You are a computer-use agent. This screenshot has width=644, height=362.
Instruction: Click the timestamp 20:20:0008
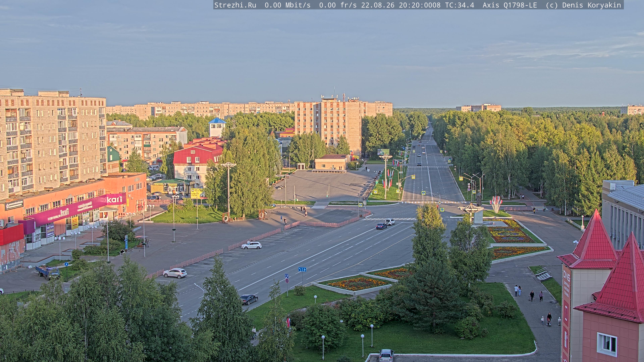point(420,5)
